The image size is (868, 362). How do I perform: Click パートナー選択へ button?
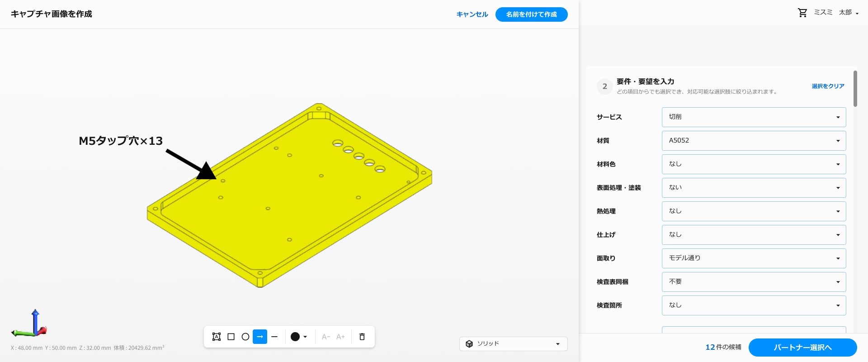coord(803,348)
